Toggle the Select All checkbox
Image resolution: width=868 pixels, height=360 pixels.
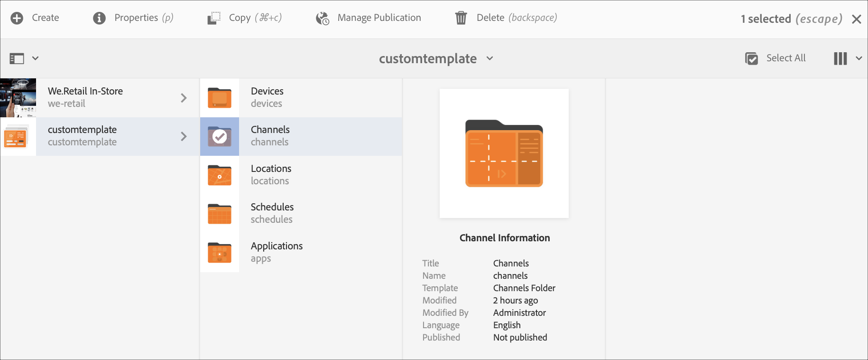[x=752, y=58]
